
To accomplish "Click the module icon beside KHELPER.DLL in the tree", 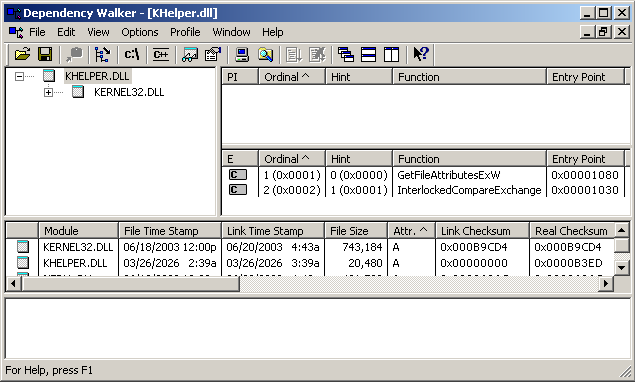I will click(49, 76).
